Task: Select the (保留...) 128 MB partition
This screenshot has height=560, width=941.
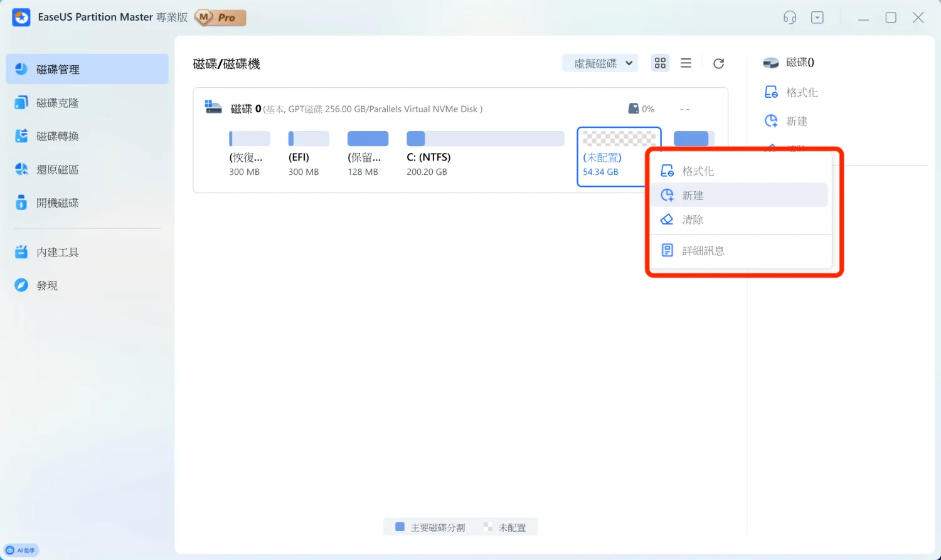Action: tap(368, 154)
